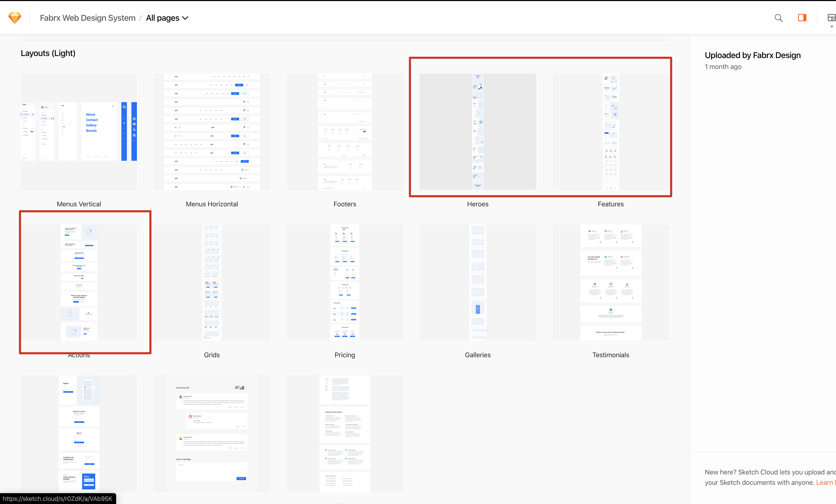Open the Comments artboard thumbnail
This screenshot has height=504, width=836.
coord(212,433)
